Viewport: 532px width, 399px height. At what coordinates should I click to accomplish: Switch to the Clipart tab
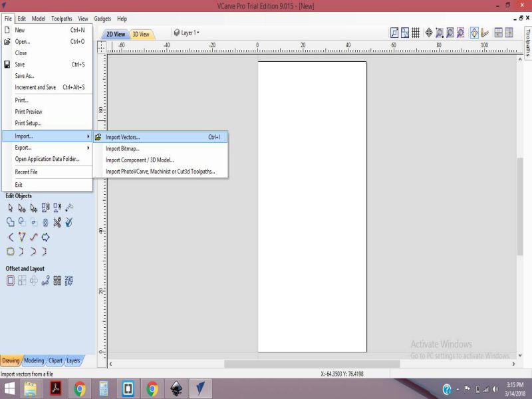(x=55, y=360)
